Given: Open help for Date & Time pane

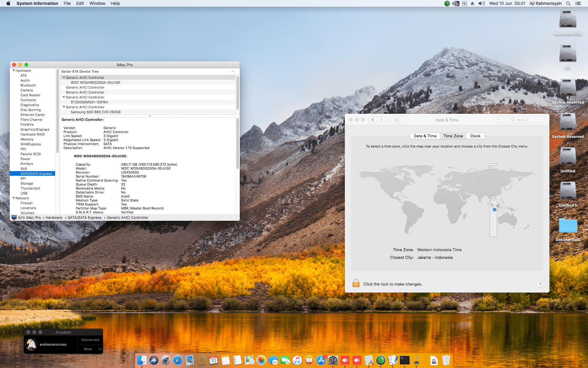Looking at the screenshot, I should pos(540,284).
